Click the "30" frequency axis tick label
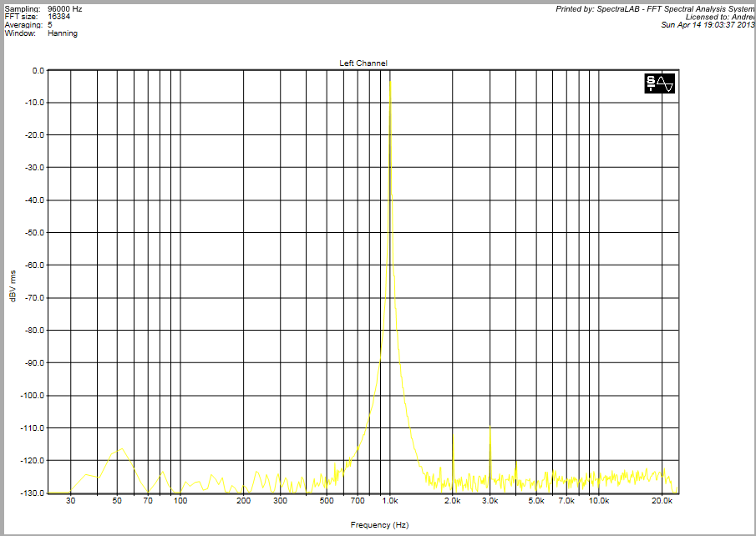 (x=71, y=501)
